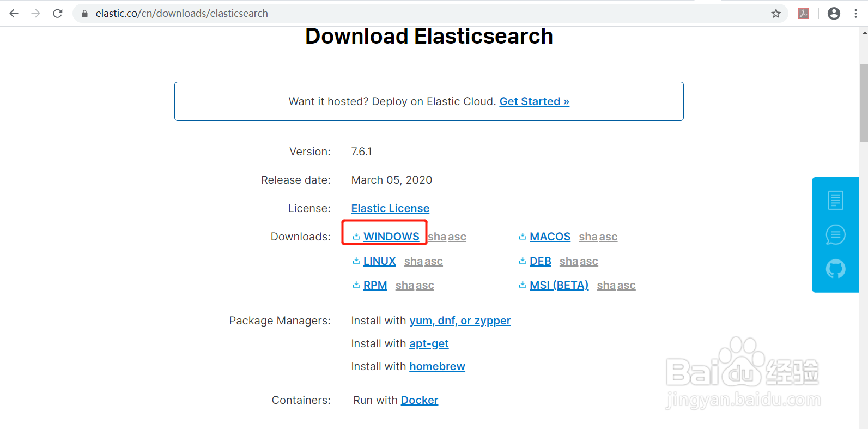Viewport: 868px width, 429px height.
Task: Open the chat/forum icon in the blue sidebar
Action: coord(835,235)
